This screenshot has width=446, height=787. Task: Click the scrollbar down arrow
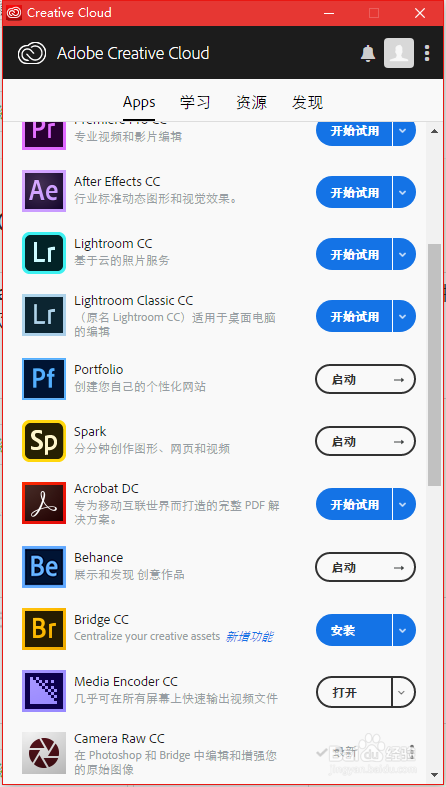point(434,774)
